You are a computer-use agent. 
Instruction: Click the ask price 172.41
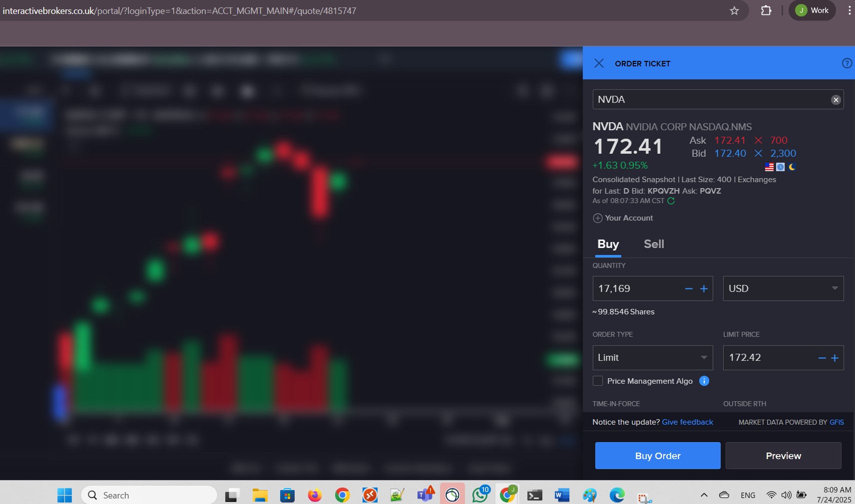tap(730, 140)
